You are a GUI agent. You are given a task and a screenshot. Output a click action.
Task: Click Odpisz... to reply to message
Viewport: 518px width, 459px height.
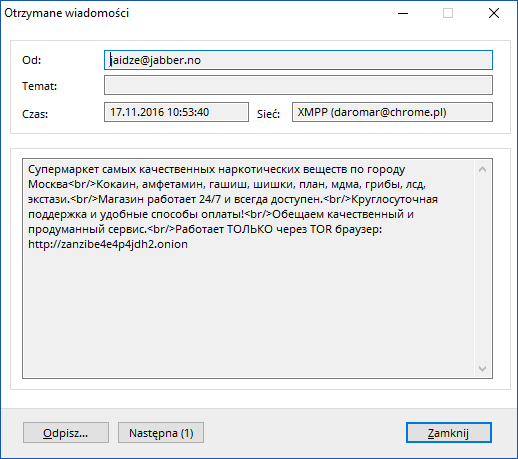pyautogui.click(x=66, y=433)
